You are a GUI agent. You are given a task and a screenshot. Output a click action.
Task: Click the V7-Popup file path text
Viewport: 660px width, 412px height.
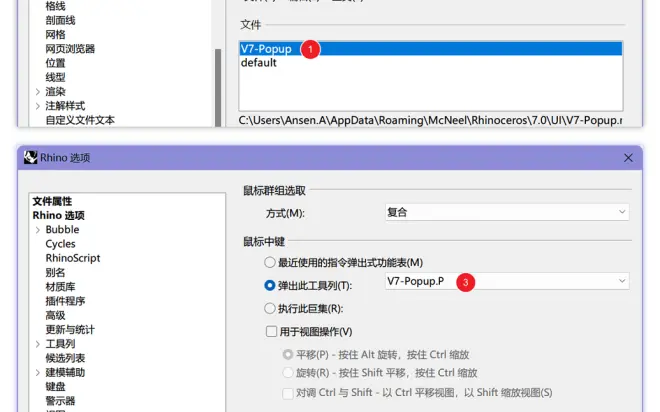tap(430, 120)
